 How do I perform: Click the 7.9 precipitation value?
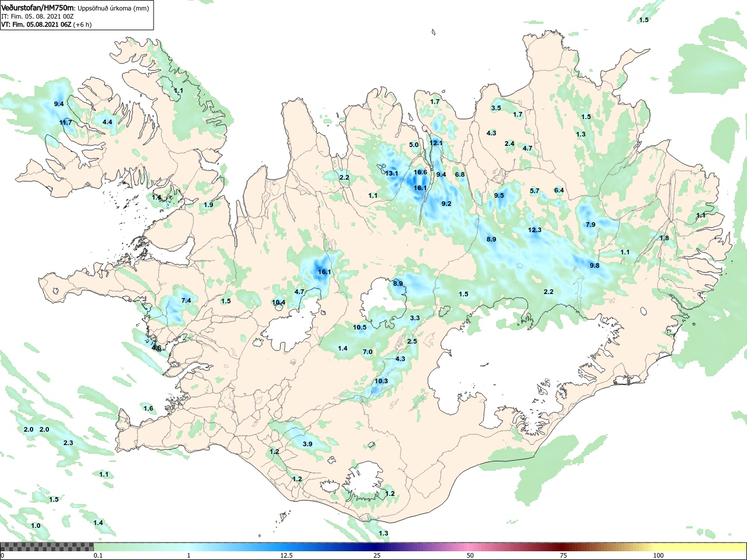pyautogui.click(x=591, y=225)
